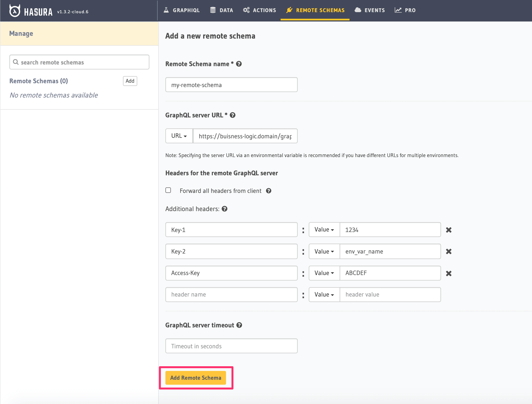Select the Actions gear icon in the navbar
Screen dimensions: 532x404
tap(246, 10)
